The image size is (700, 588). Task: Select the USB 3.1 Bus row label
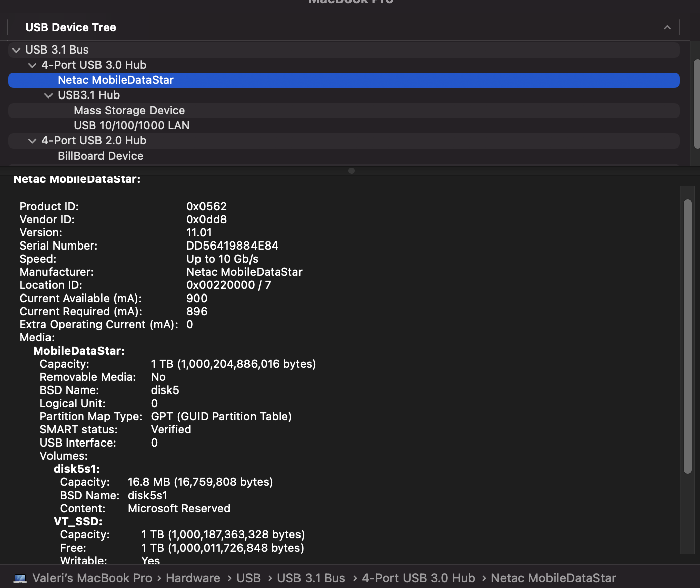[x=57, y=50]
